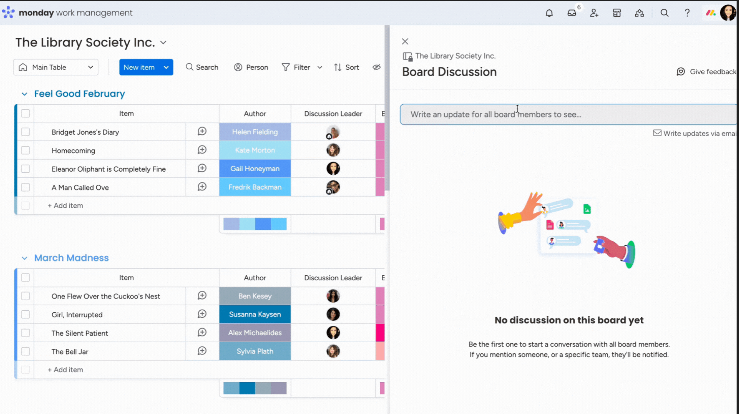739x414 pixels.
Task: Open the New item dropdown arrow
Action: 166,67
